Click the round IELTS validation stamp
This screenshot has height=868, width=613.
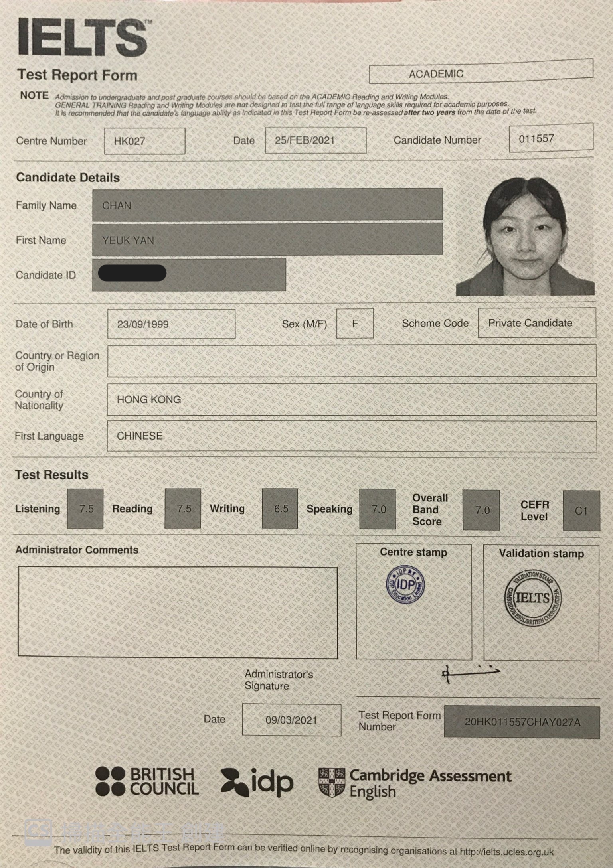[532, 598]
